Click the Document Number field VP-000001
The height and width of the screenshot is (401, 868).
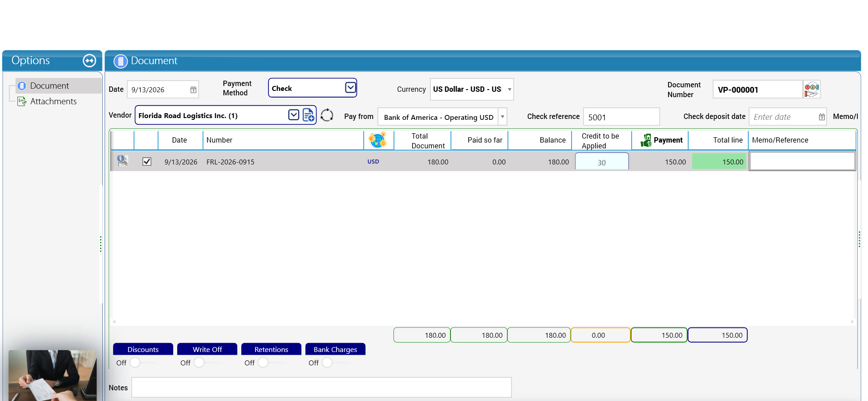pos(758,90)
